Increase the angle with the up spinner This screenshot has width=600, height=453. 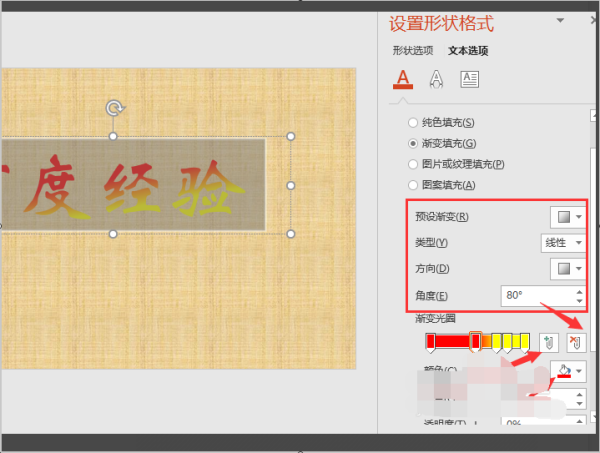[580, 292]
